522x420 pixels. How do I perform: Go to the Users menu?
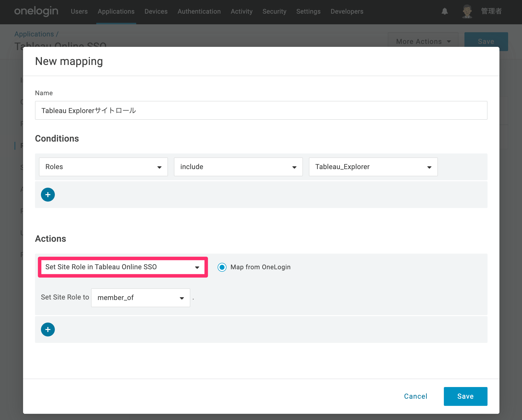click(79, 11)
